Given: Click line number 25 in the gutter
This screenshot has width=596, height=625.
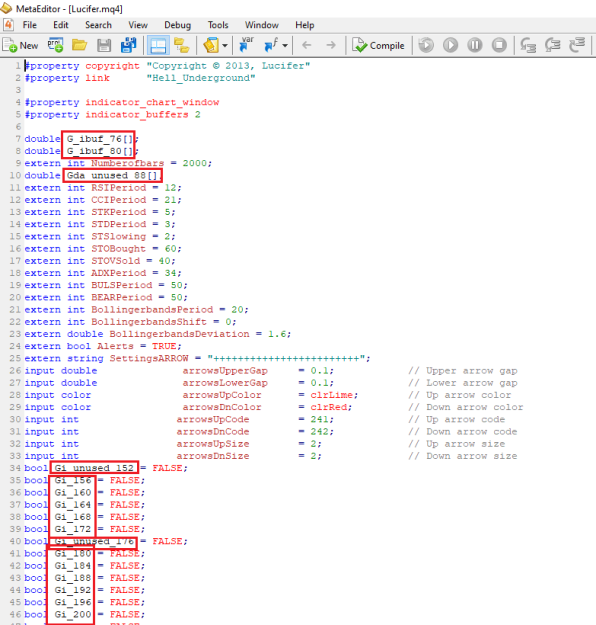Looking at the screenshot, I should 15,358.
